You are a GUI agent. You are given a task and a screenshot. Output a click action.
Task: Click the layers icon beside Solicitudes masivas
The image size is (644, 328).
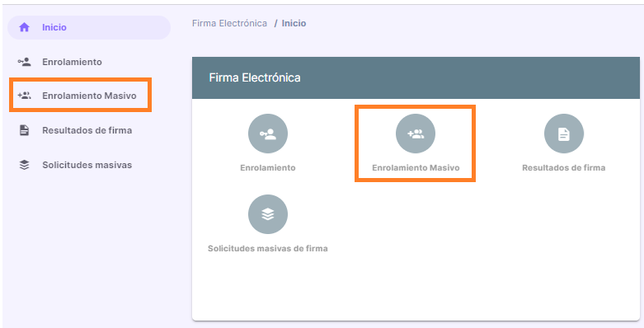[x=24, y=165]
